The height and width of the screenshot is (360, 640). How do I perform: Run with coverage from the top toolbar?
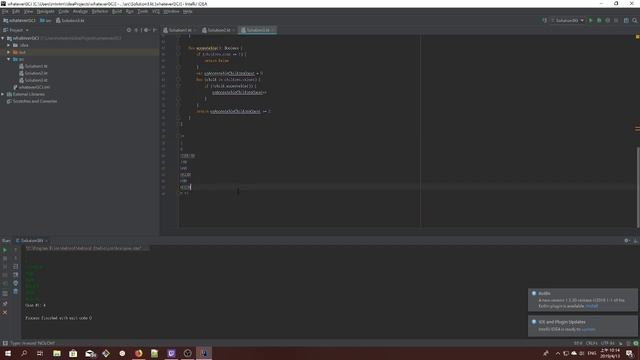[608, 20]
